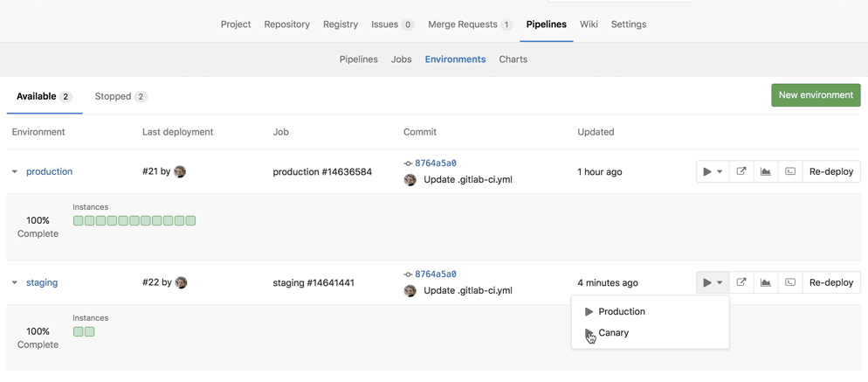The image size is (868, 382).
Task: Open external link icon for staging environment
Action: click(x=741, y=282)
